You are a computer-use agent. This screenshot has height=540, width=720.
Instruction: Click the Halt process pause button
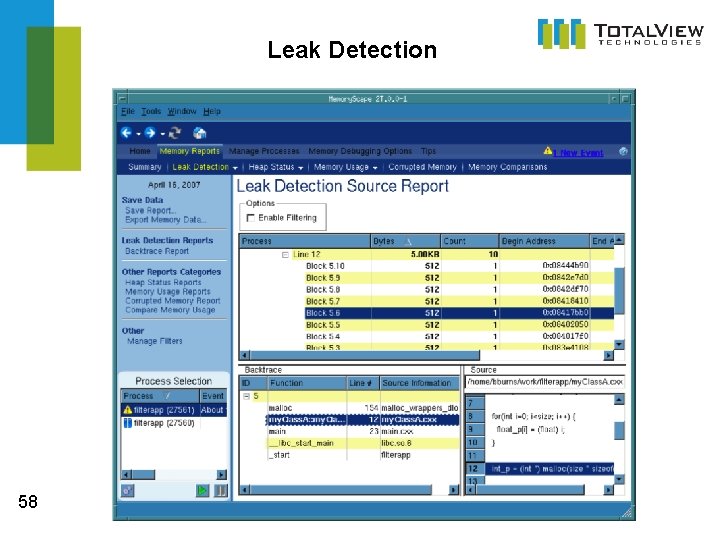point(221,490)
